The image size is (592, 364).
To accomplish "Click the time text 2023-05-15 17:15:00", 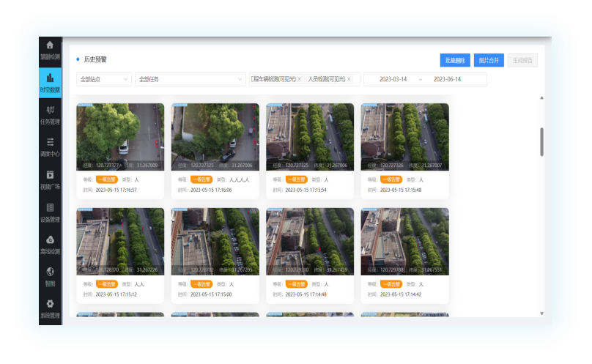I will pos(211,294).
